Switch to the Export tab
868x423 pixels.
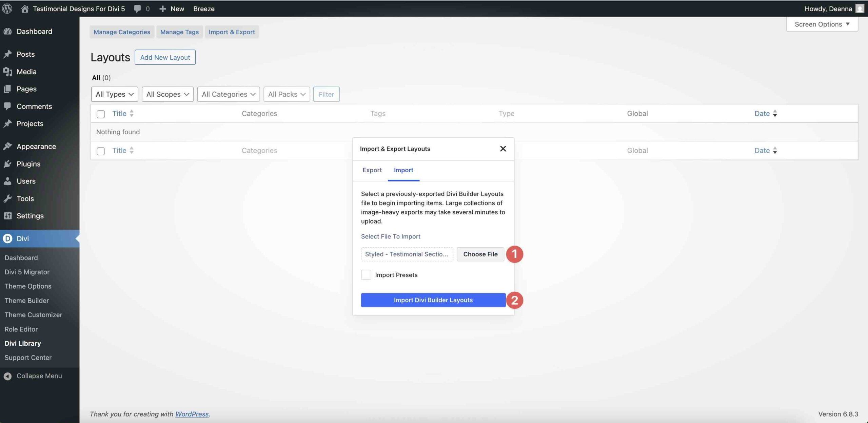pos(372,170)
